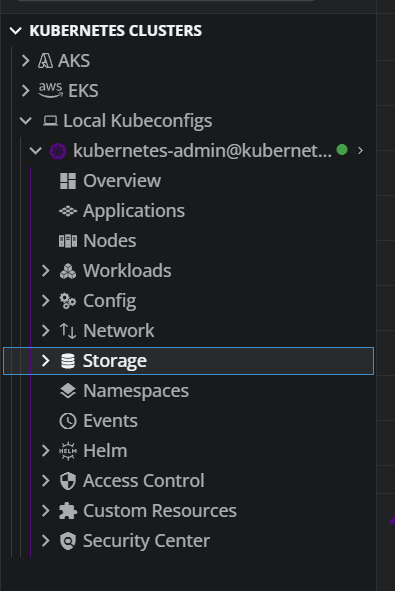Click the Nodes server rack icon
Screen dimensions: 395x591
point(68,241)
